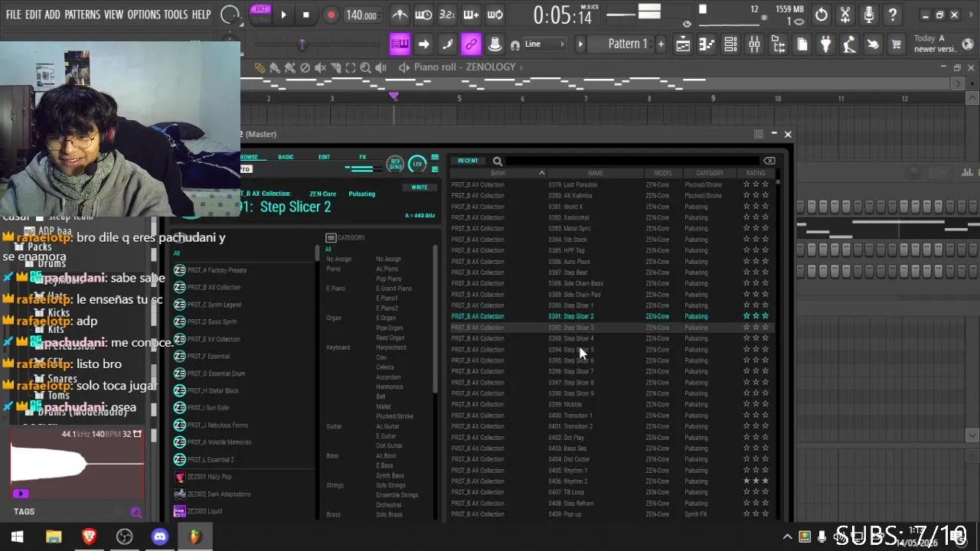
Task: Click the ZENOLOGY tone search field
Action: click(634, 161)
